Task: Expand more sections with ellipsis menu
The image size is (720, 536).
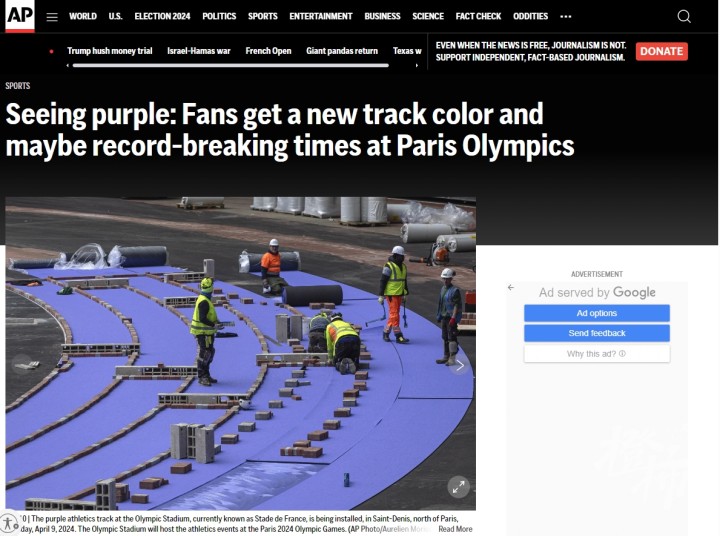Action: 566,17
